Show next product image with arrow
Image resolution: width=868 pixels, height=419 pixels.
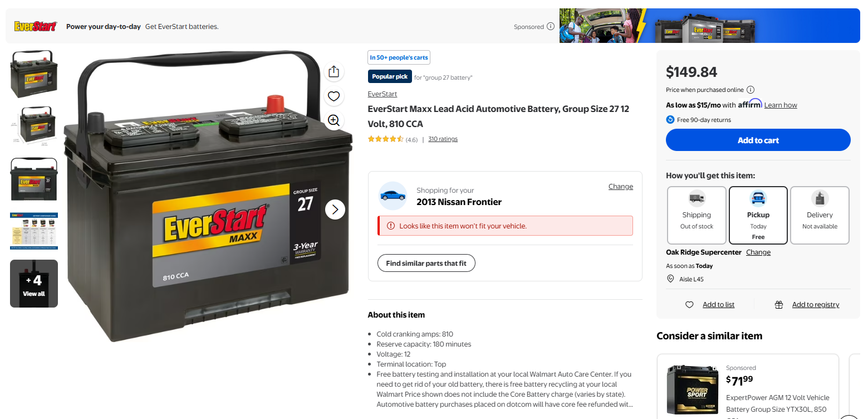(x=335, y=209)
